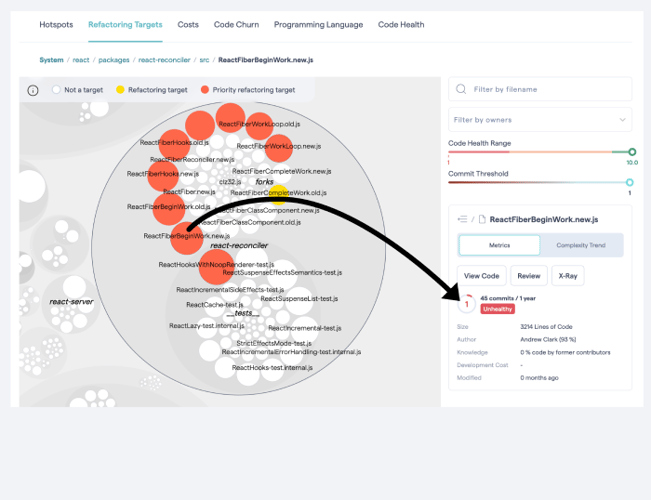Open the 'Filter by owners' dropdown

(539, 119)
